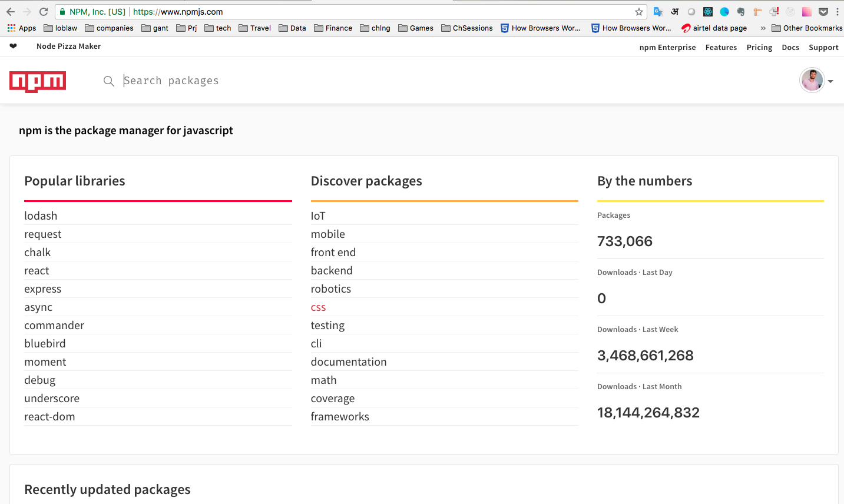Click the pointing-hand extension icon
The height and width of the screenshot is (504, 844).
click(x=757, y=12)
